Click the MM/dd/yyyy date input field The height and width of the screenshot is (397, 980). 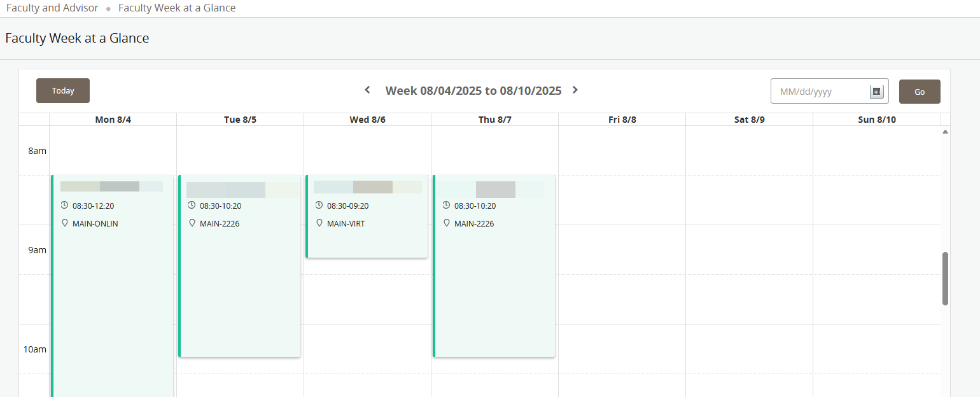[821, 91]
